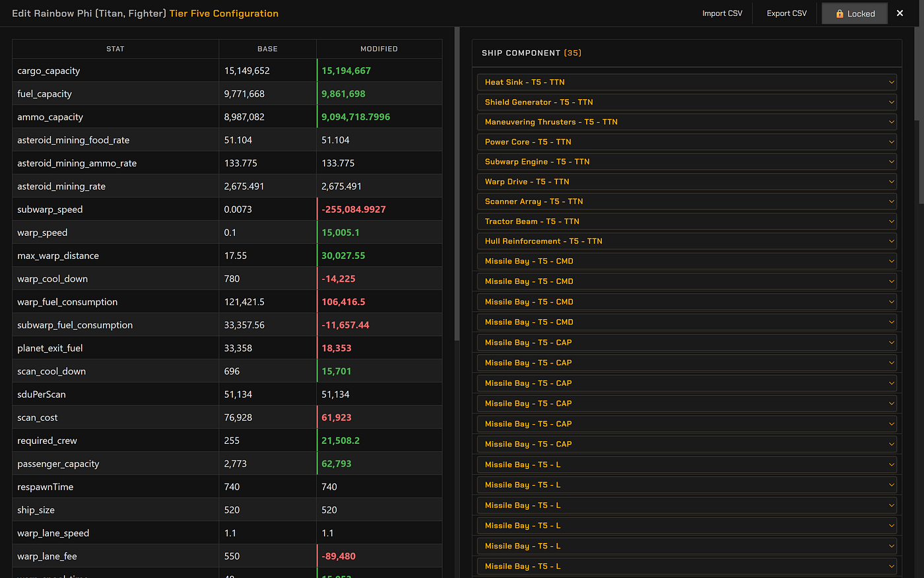The height and width of the screenshot is (578, 924).
Task: Open the Subwarp Engine component dropdown
Action: pos(686,161)
